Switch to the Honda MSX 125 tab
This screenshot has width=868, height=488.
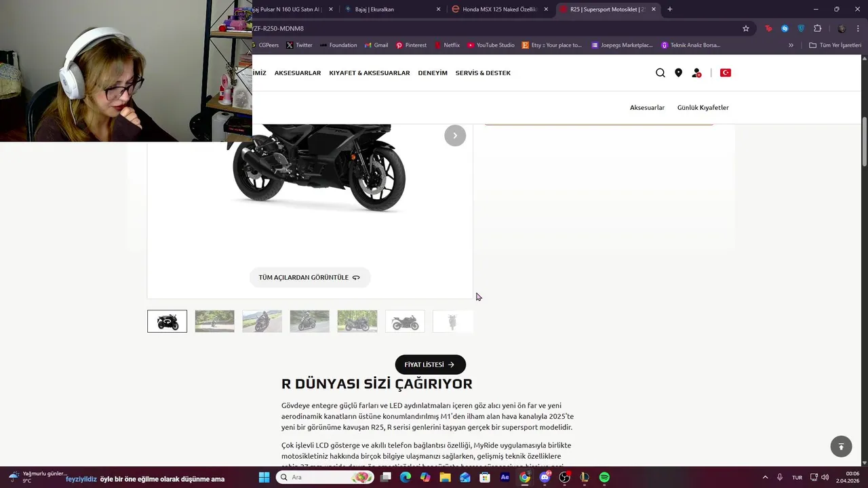click(500, 9)
